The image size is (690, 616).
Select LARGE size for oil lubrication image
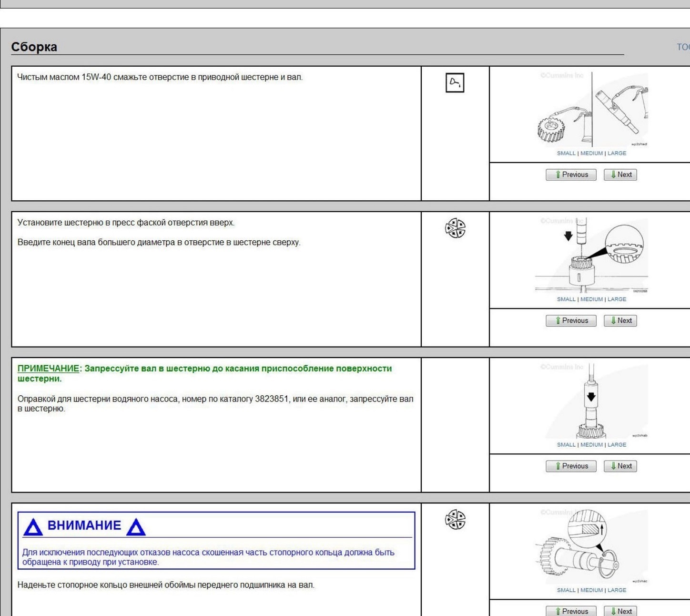click(617, 153)
